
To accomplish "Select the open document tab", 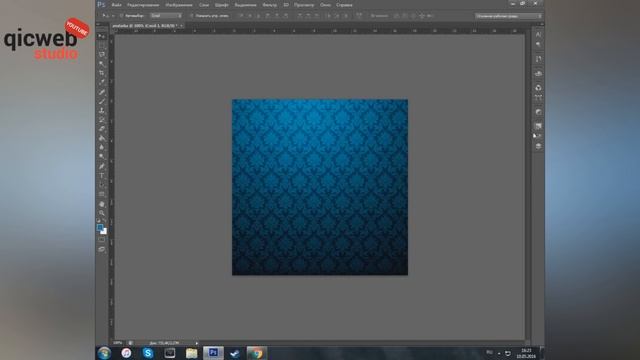I will click(144, 26).
